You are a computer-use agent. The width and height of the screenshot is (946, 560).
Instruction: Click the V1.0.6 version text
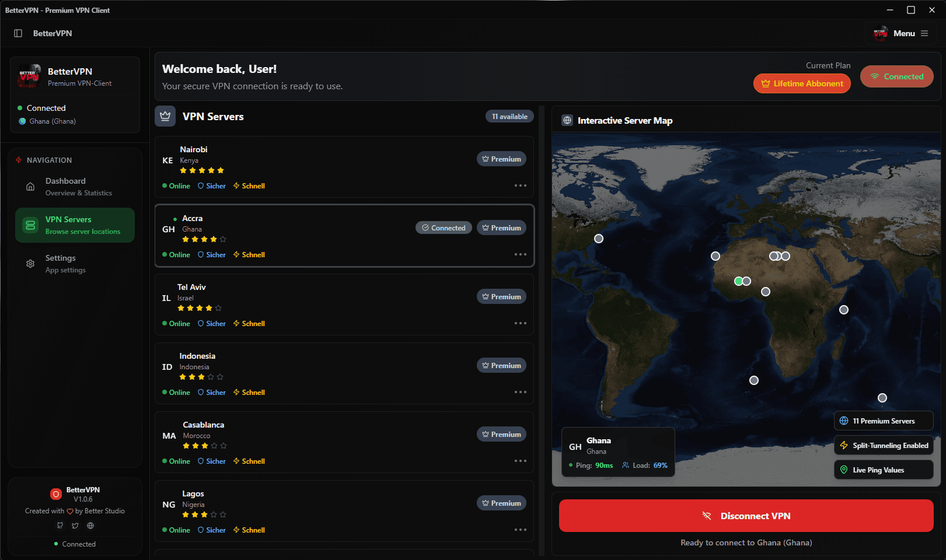tap(83, 499)
